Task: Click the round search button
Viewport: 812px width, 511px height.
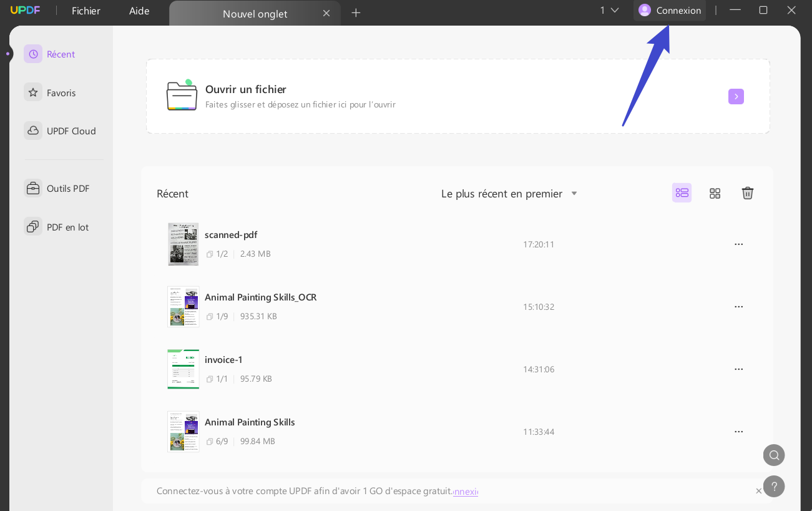Action: click(774, 455)
